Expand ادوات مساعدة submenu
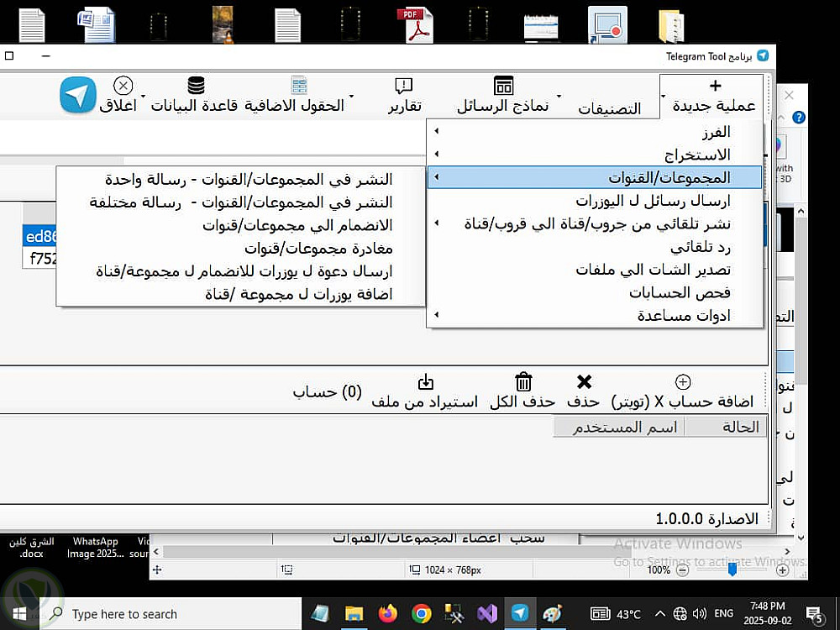 tap(595, 316)
